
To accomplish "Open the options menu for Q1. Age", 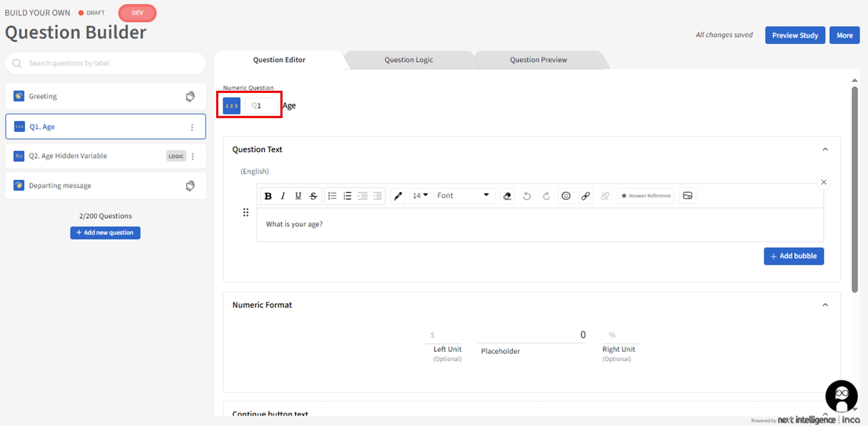I will tap(192, 127).
